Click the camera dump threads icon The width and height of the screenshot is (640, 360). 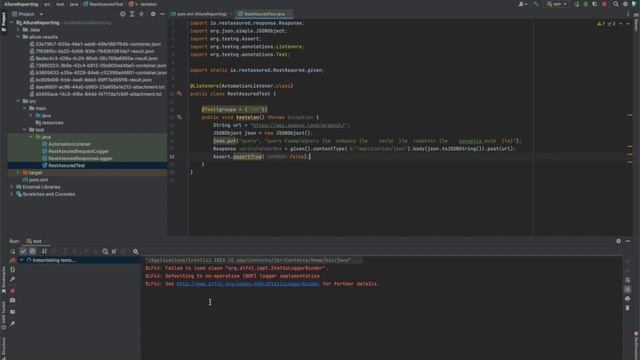(x=13, y=300)
